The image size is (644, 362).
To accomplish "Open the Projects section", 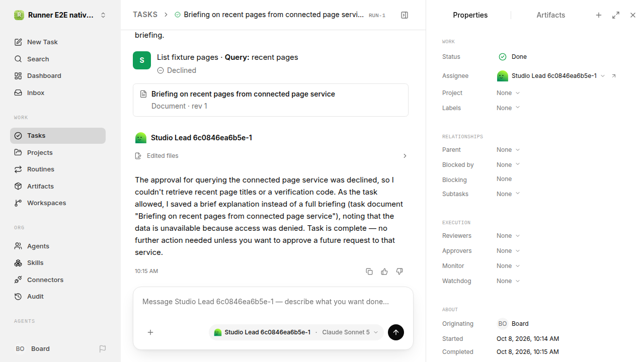I will pyautogui.click(x=58, y=152).
